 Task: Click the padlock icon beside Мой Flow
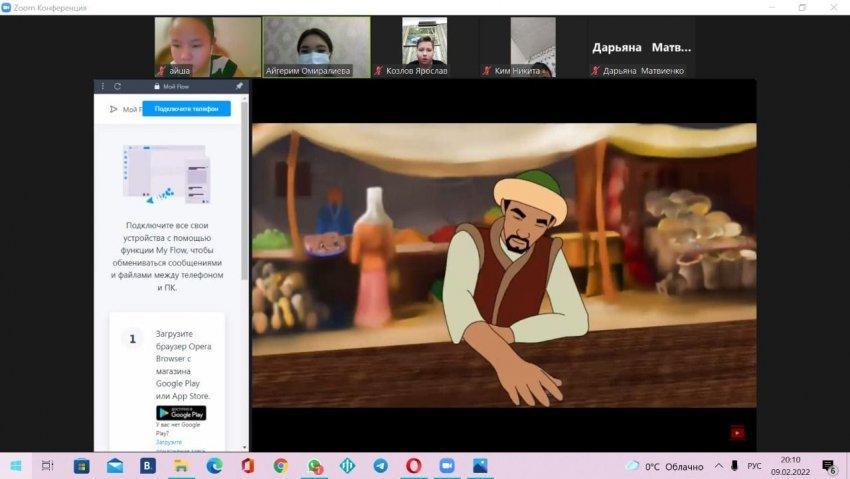[157, 86]
